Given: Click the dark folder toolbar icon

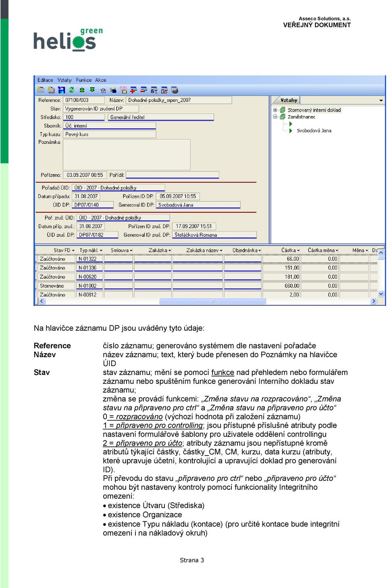Looking at the screenshot, I should (113, 90).
